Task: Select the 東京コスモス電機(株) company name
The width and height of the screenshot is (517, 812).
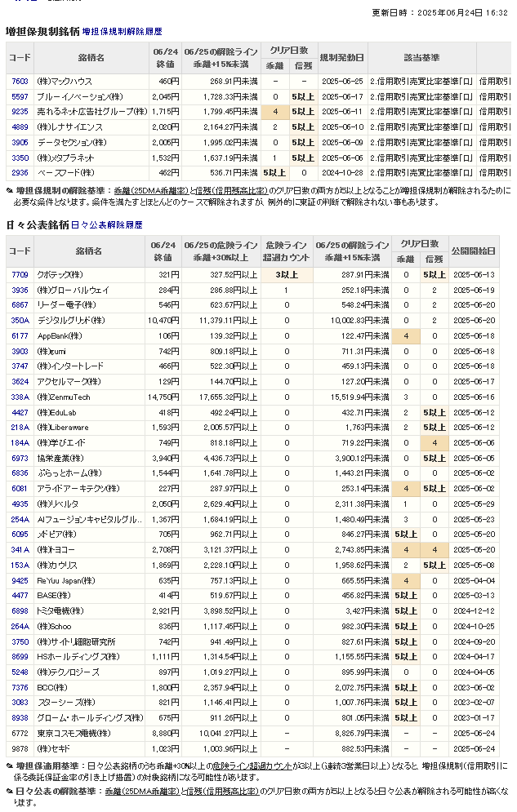Action: (74, 734)
